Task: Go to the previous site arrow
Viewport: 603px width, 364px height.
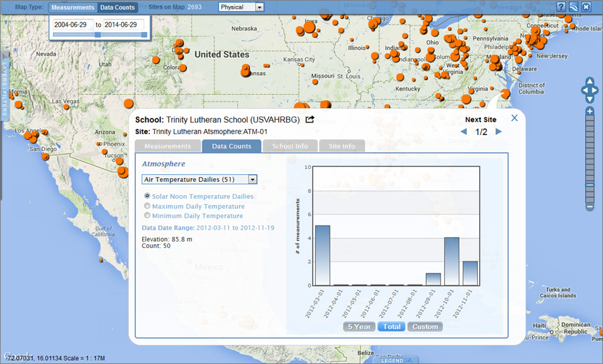Action: 464,132
